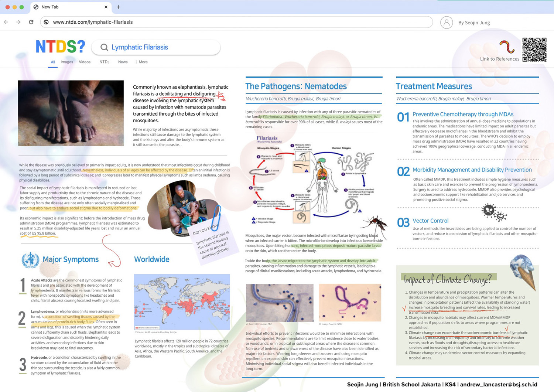The width and height of the screenshot is (554, 392).
Task: Click the browser back arrow
Action: (6, 22)
